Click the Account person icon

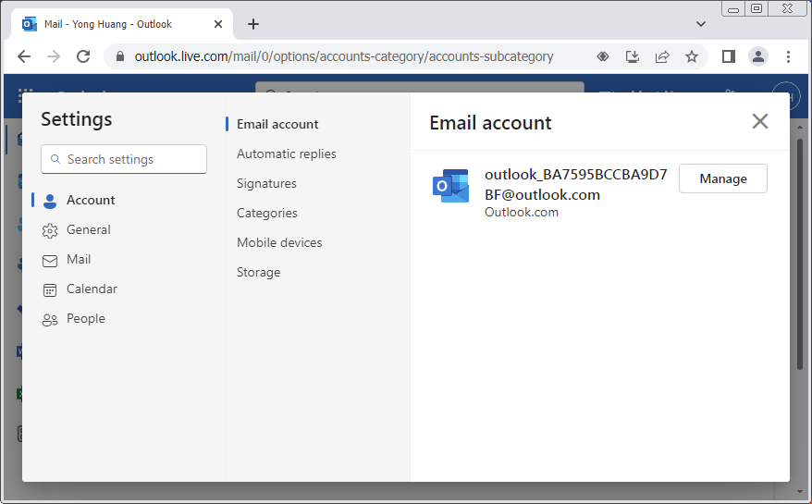[50, 201]
